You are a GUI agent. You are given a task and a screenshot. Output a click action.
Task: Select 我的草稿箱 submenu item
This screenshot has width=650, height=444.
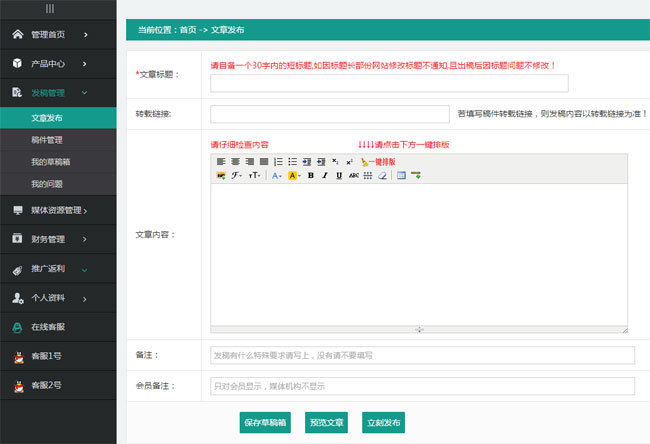pos(50,162)
